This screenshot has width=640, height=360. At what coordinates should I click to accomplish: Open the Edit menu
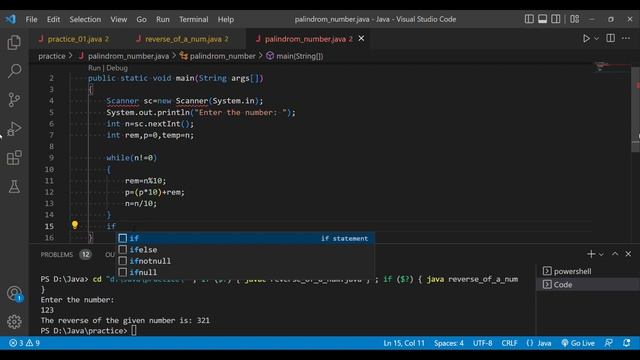point(53,19)
